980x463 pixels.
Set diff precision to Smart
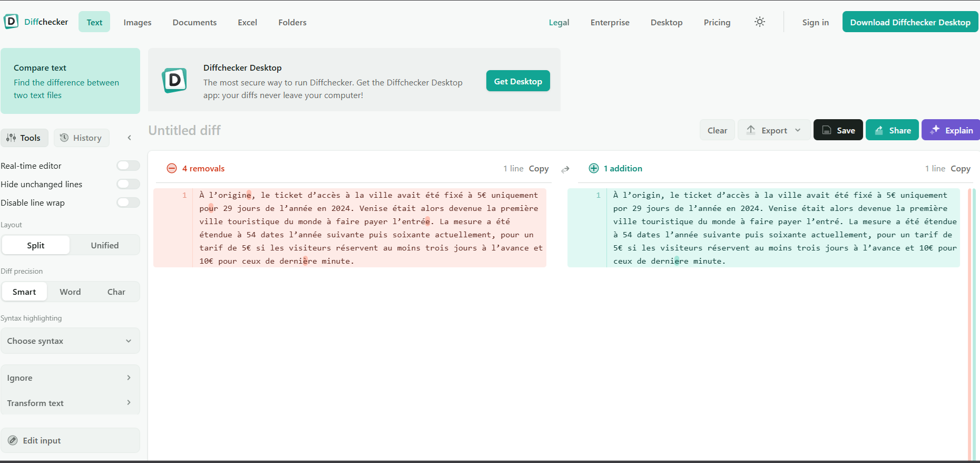tap(24, 292)
